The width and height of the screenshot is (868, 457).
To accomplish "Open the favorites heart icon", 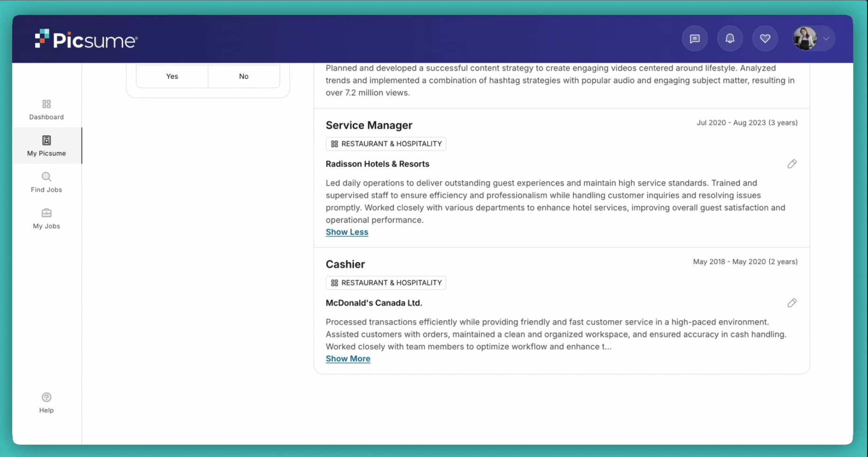I will click(x=765, y=39).
